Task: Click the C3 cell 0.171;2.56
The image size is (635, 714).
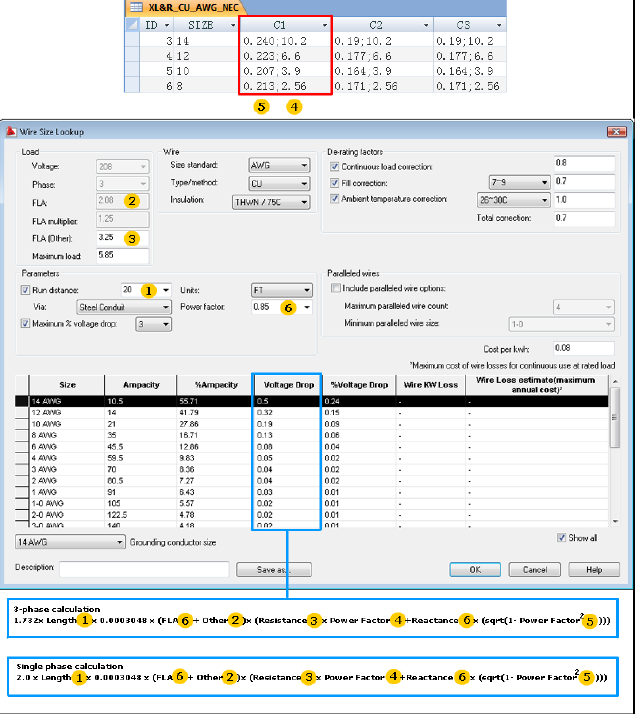Action: 470,86
